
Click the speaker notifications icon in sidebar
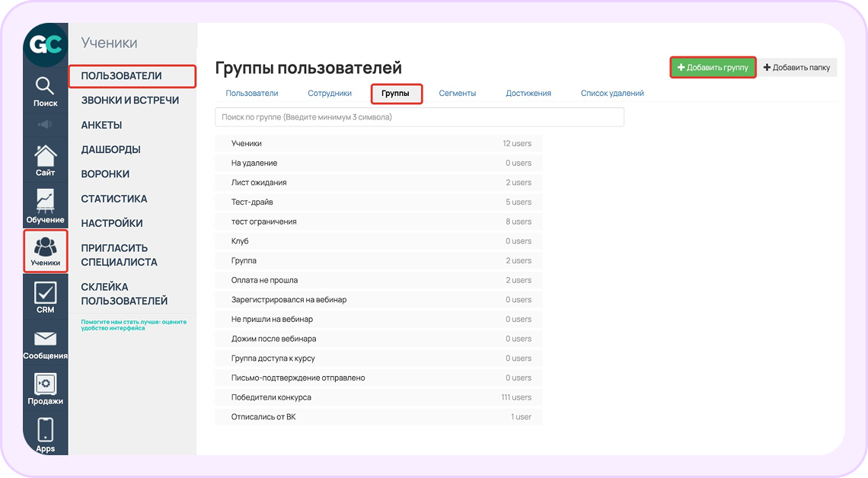(46, 125)
